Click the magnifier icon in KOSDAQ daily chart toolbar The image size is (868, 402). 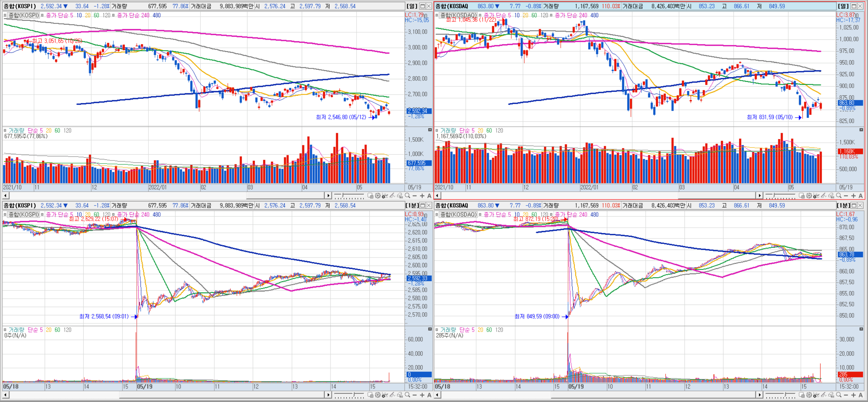[839, 196]
